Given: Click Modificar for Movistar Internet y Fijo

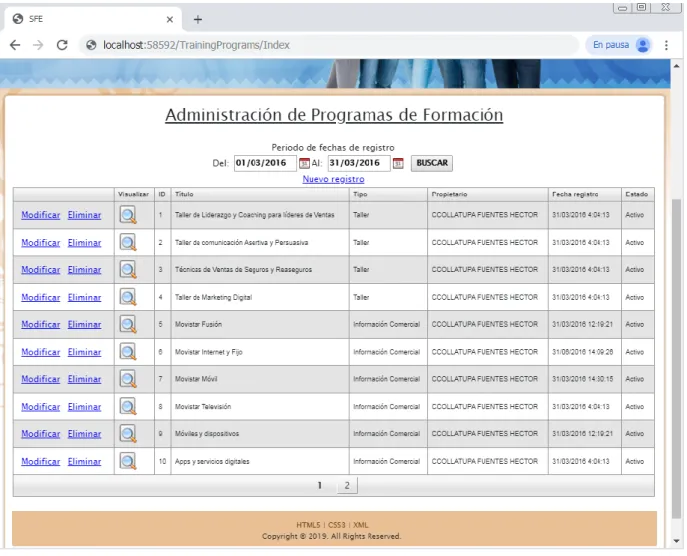Looking at the screenshot, I should [41, 352].
